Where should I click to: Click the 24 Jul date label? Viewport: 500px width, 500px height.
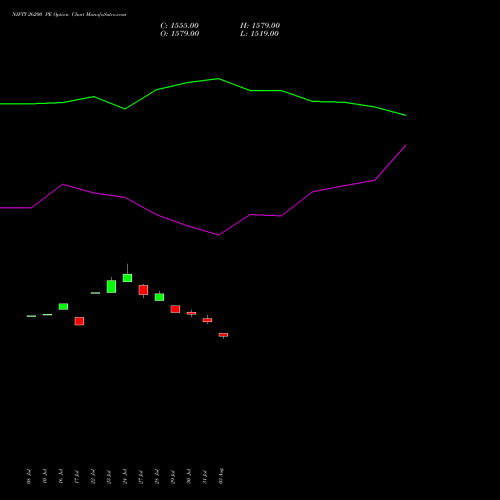click(x=125, y=477)
